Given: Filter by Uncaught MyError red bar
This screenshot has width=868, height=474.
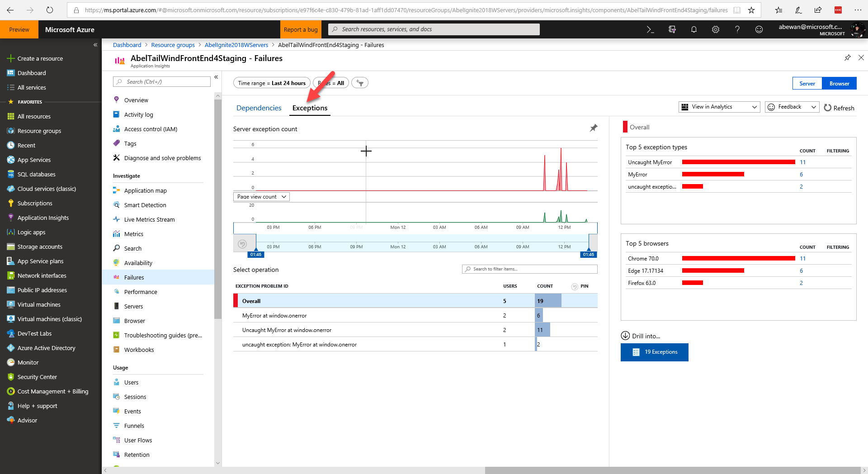Looking at the screenshot, I should coord(738,162).
